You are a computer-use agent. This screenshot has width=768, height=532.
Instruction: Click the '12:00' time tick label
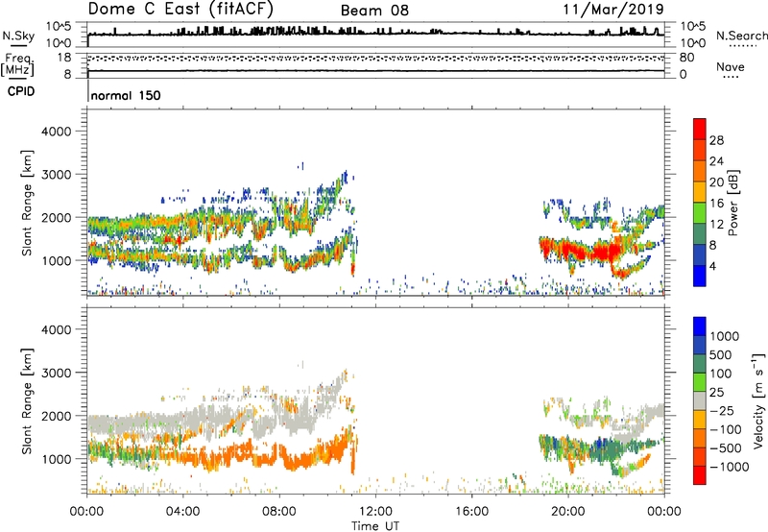(375, 512)
